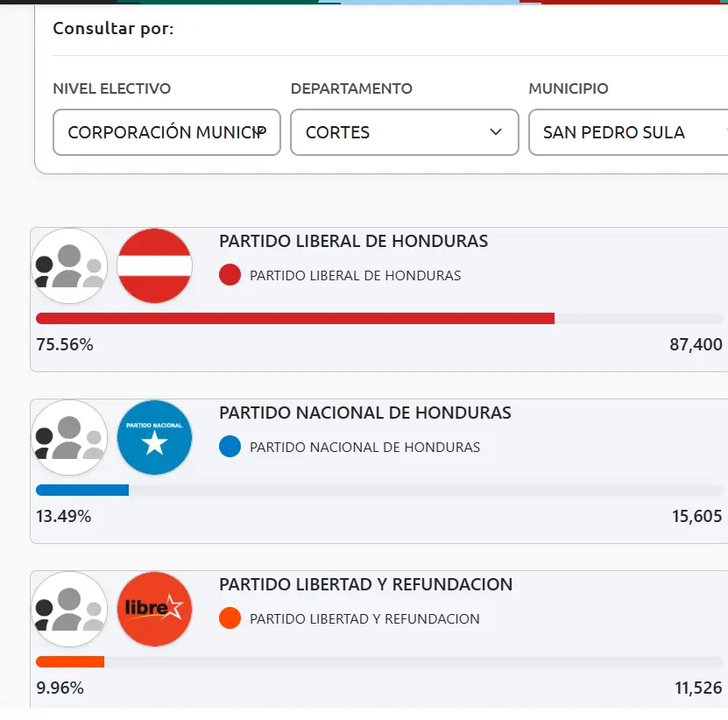Click the blue Partido Nacional legend dot
Screen dimensions: 728x720
pyautogui.click(x=230, y=447)
